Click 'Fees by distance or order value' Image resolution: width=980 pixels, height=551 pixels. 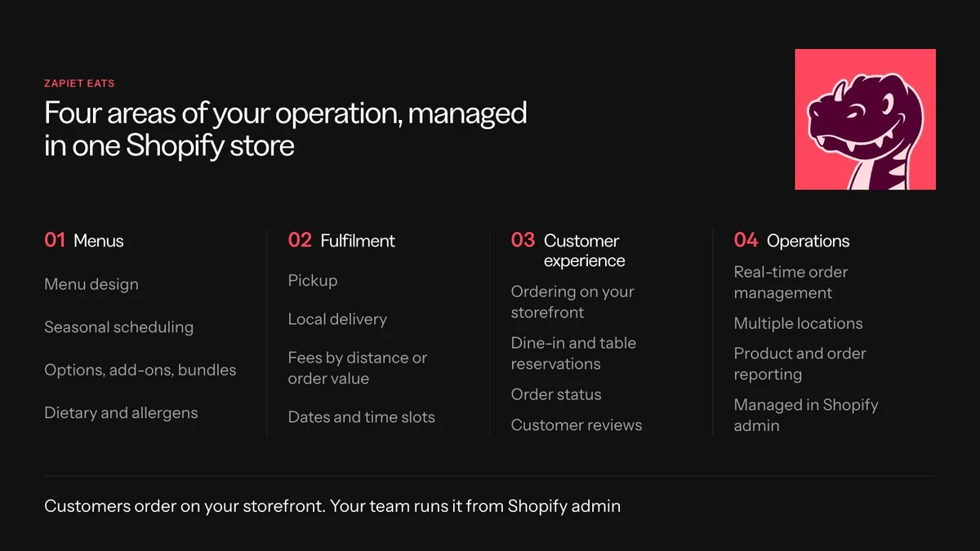pyautogui.click(x=358, y=368)
